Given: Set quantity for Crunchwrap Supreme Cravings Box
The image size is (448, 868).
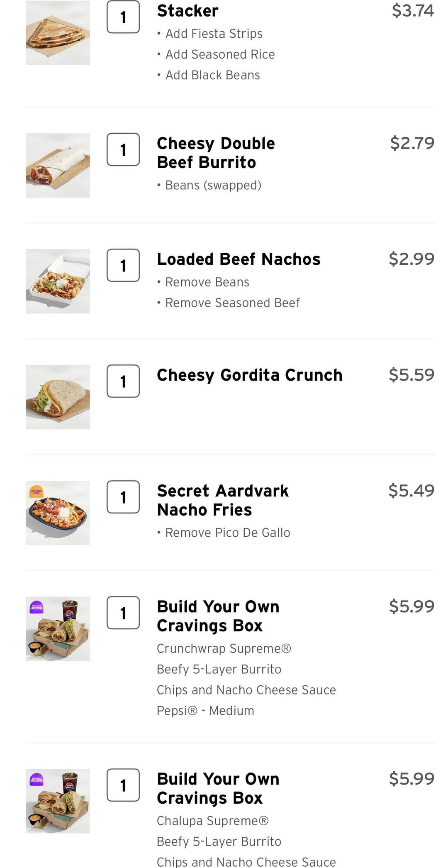Looking at the screenshot, I should pyautogui.click(x=123, y=613).
